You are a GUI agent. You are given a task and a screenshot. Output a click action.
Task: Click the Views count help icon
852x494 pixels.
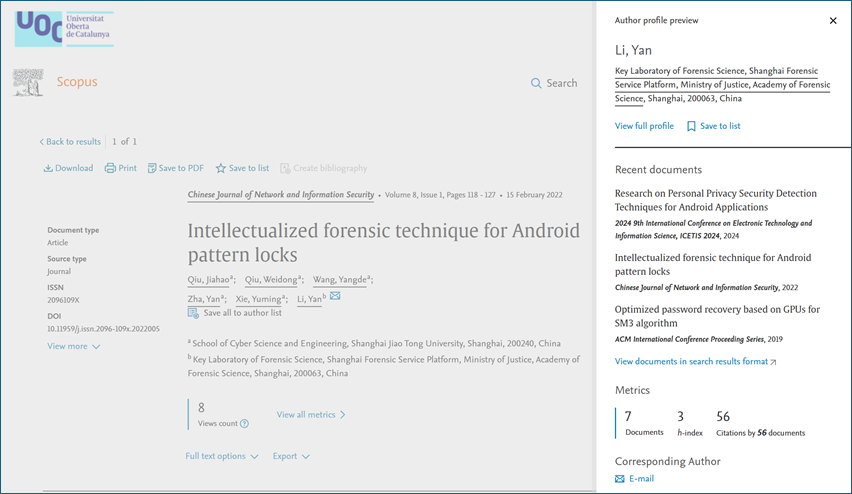[x=244, y=423]
